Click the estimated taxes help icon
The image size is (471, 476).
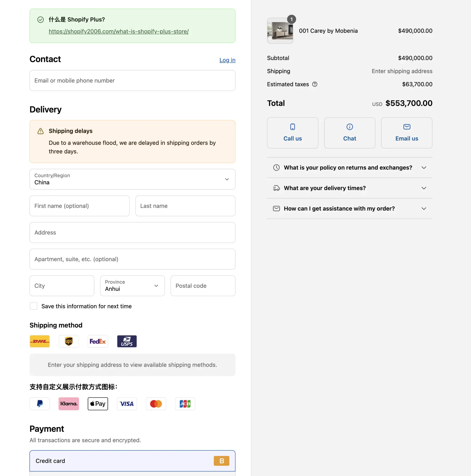point(315,84)
